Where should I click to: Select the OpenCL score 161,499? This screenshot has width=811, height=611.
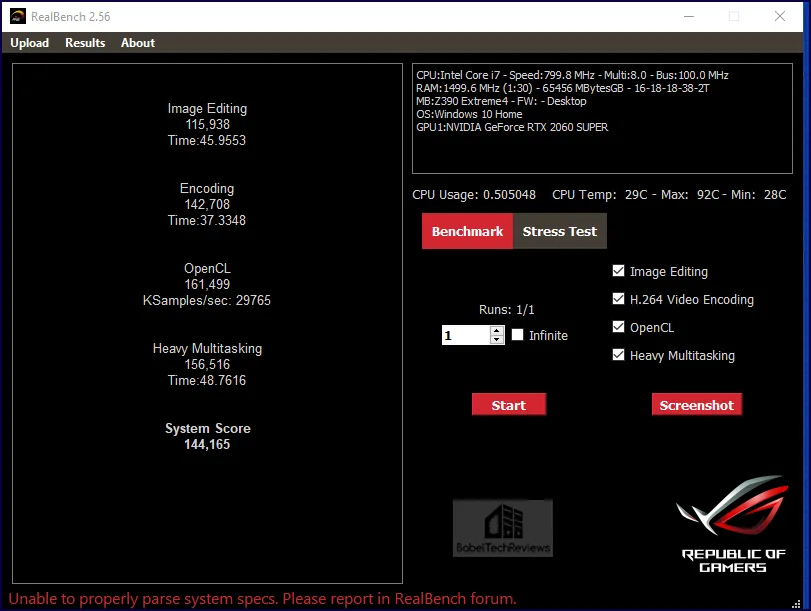tap(207, 284)
